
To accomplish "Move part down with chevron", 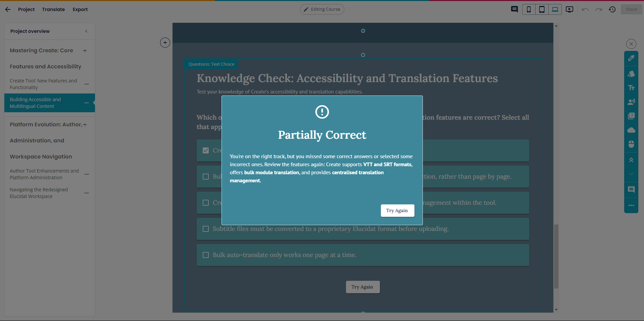I will 631,174.
